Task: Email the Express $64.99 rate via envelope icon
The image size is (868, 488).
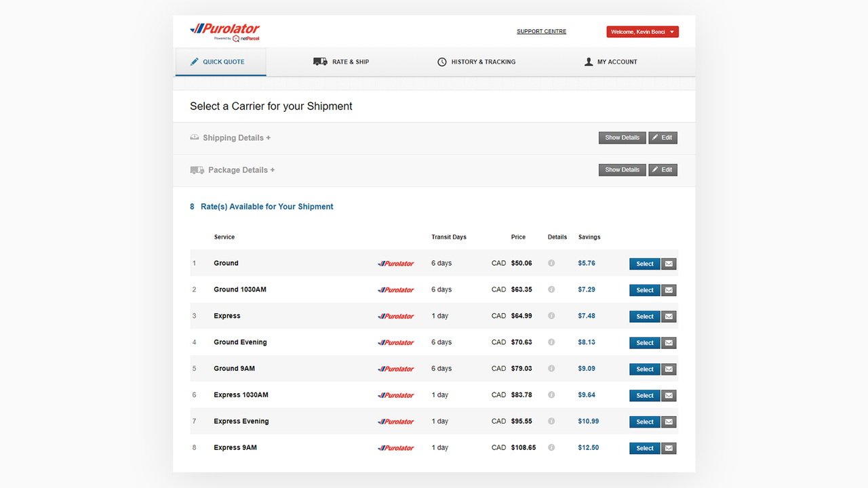Action: tap(669, 317)
